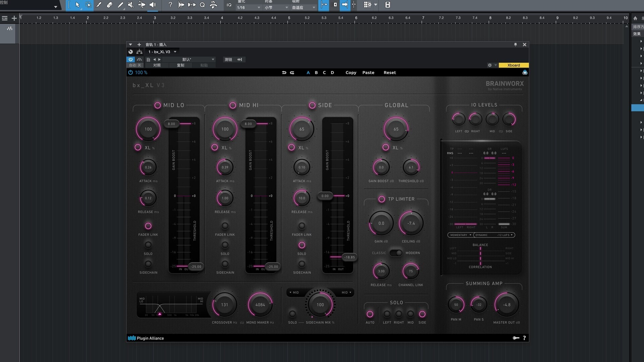The height and width of the screenshot is (362, 644).
Task: Open the MOMENTARY meter mode dropdown
Action: [461, 235]
